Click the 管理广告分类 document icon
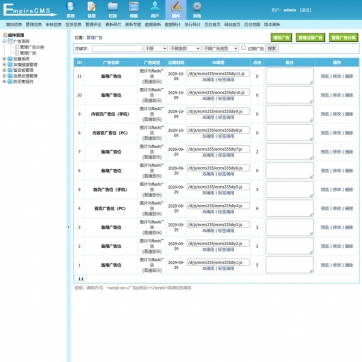This screenshot has width=362, height=362. [x=17, y=47]
